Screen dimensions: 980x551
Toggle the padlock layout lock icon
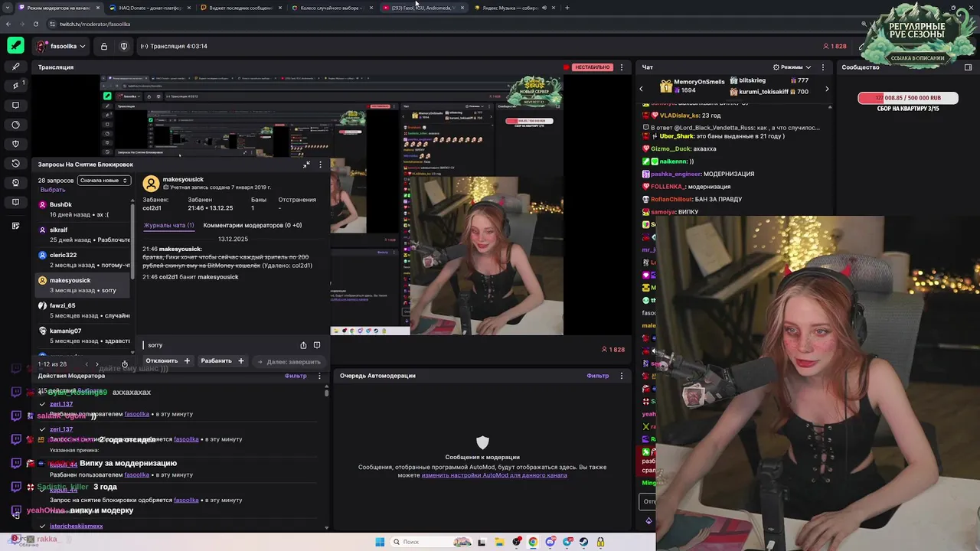coord(104,46)
